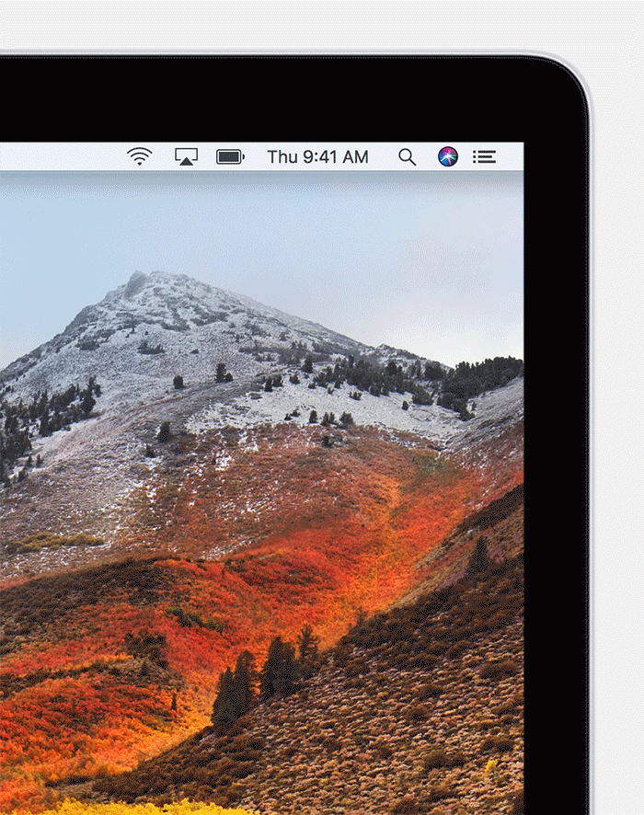Click the AirPlay display icon

pos(187,156)
